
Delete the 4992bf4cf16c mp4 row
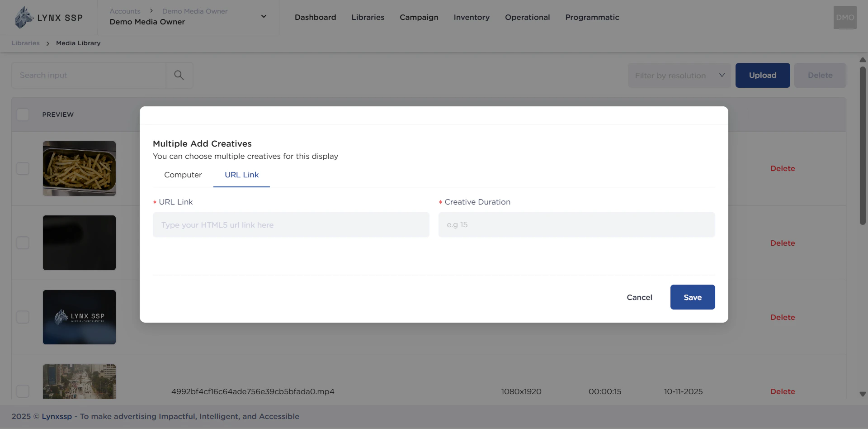point(783,391)
